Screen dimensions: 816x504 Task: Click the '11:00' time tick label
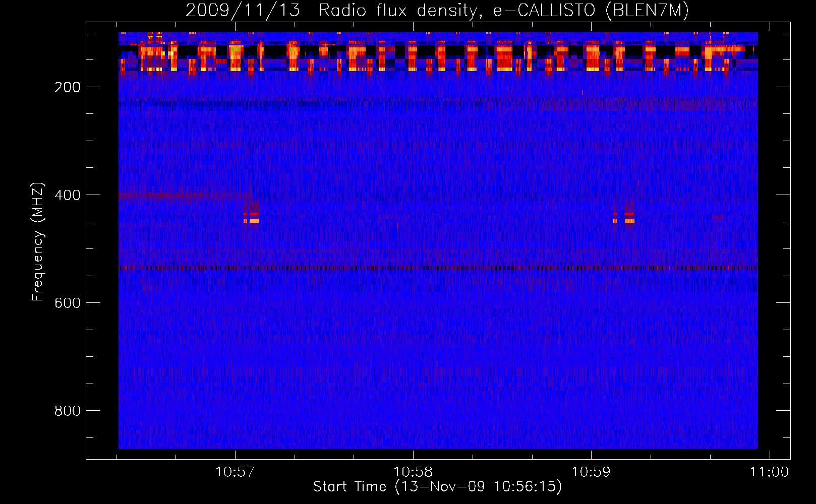coord(769,472)
